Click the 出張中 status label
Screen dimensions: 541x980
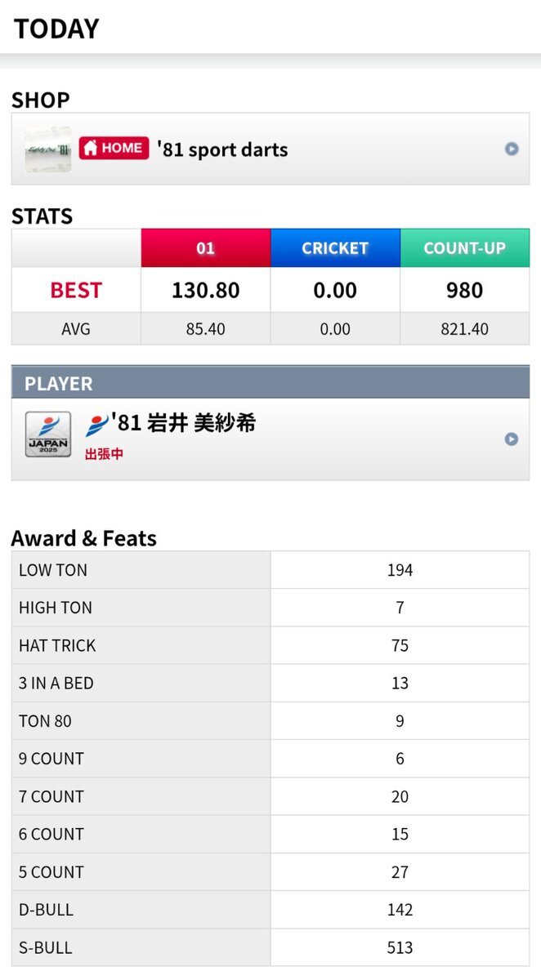104,454
